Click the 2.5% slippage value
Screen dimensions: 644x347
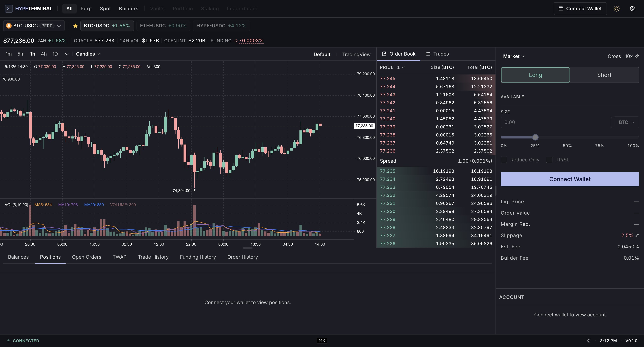coord(627,235)
